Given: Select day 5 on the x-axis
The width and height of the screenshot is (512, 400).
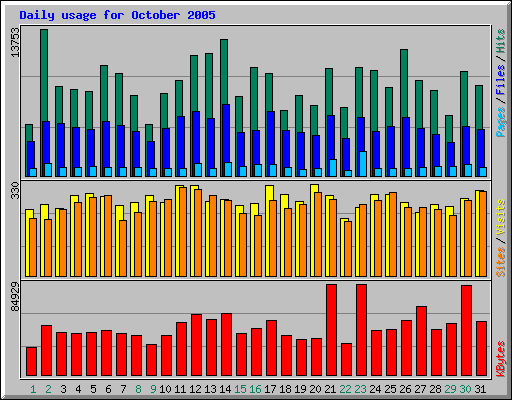Looking at the screenshot, I should (x=93, y=389).
